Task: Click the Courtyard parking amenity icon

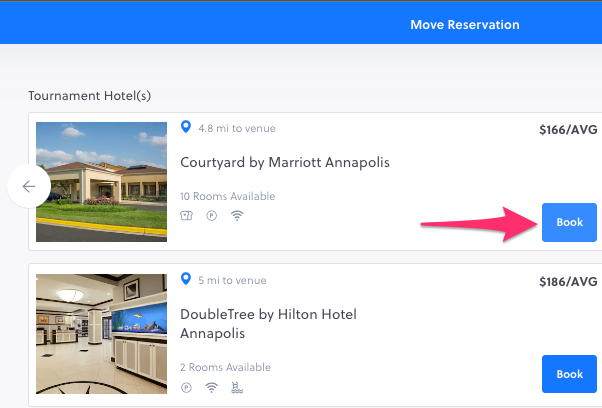Action: (x=211, y=215)
